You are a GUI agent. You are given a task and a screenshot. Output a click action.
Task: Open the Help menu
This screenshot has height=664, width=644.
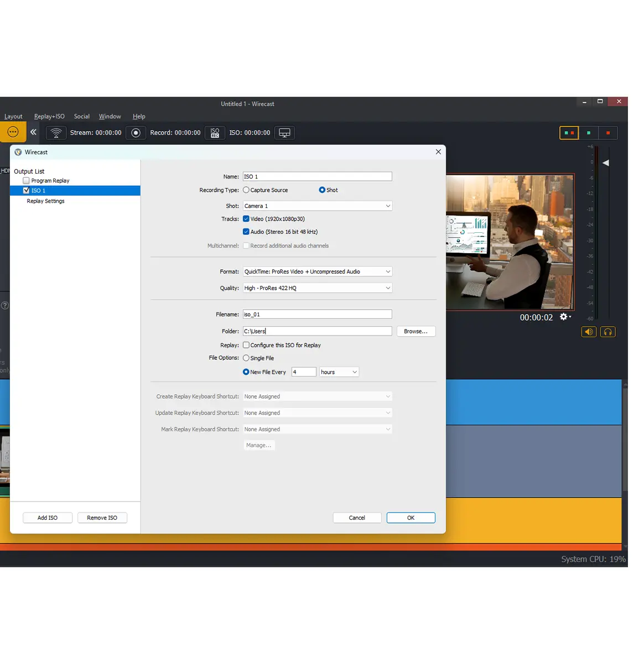click(x=139, y=117)
